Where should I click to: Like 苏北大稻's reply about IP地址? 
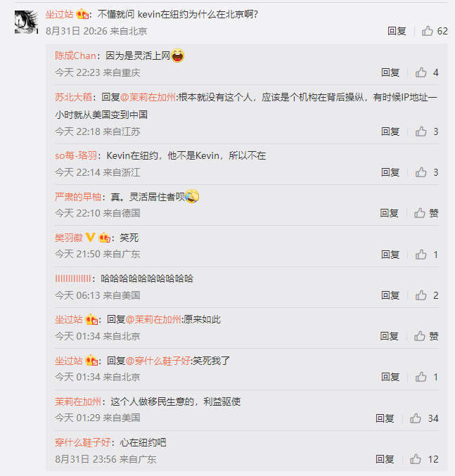pos(421,131)
